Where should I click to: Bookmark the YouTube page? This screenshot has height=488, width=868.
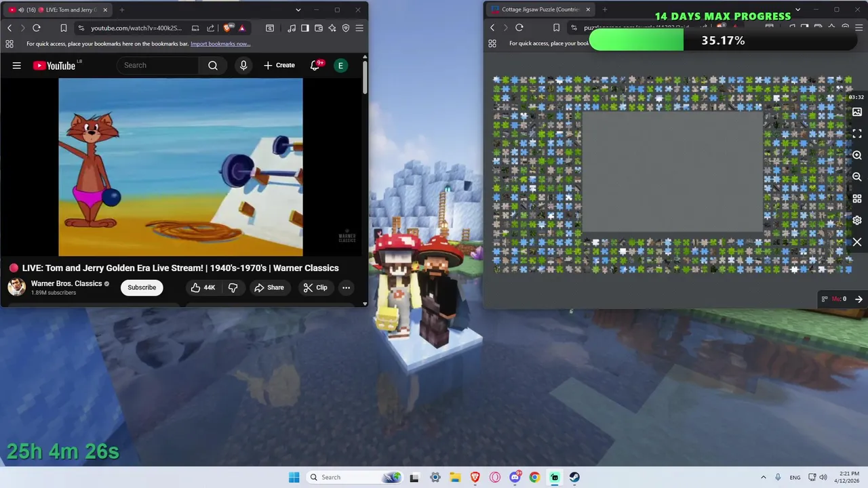(x=63, y=28)
